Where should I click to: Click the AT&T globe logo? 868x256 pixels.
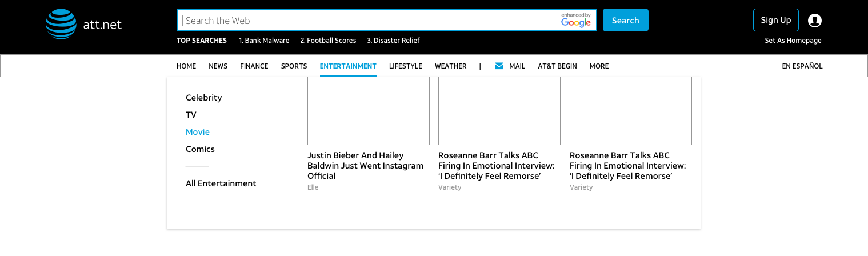coord(61,24)
